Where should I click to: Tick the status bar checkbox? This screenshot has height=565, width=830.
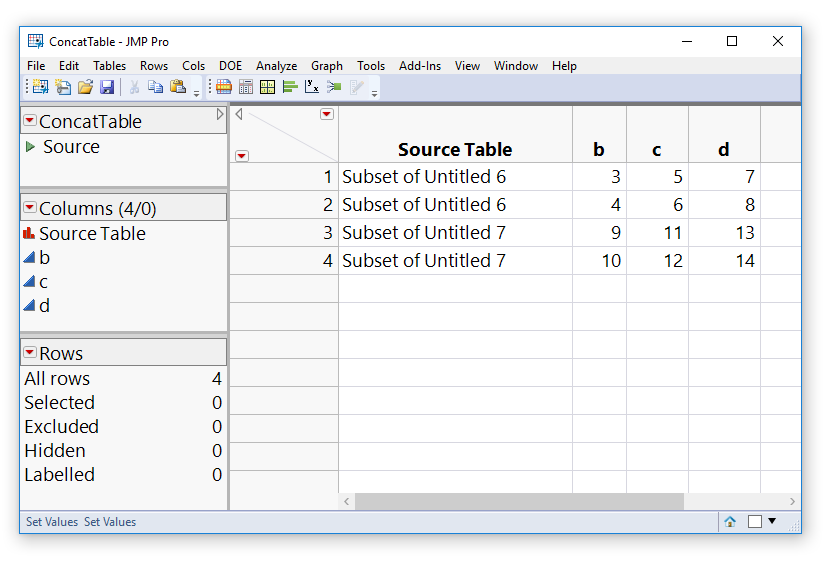[755, 522]
